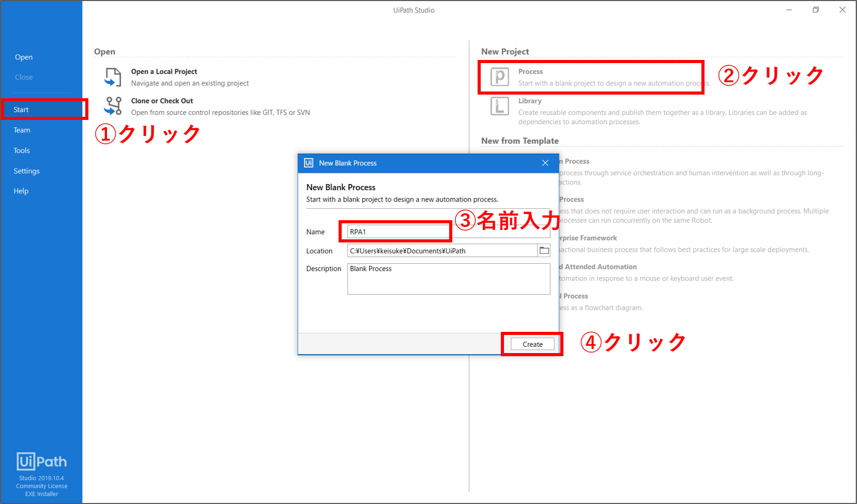The width and height of the screenshot is (857, 504).
Task: Click the Library project icon
Action: click(x=499, y=106)
